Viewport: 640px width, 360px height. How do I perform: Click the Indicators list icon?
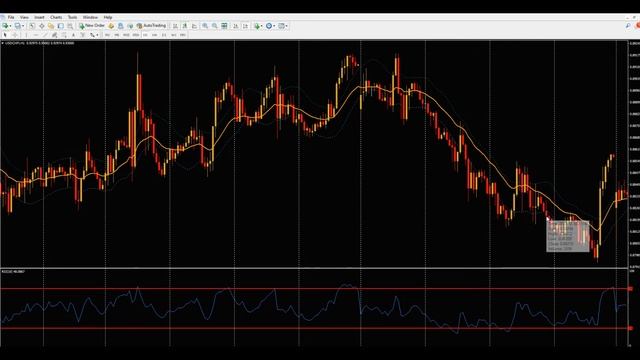click(257, 26)
